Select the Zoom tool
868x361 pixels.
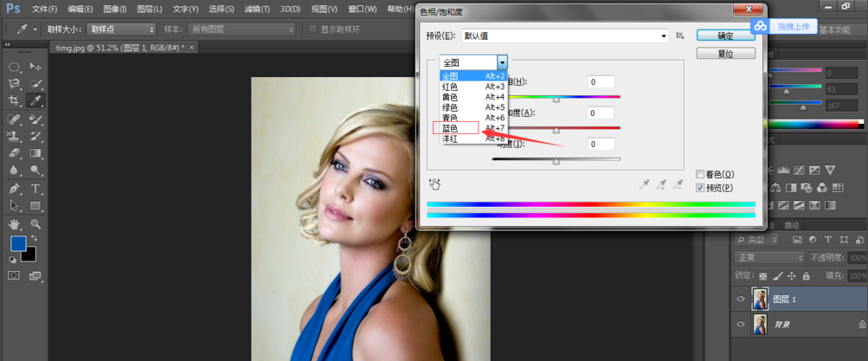pyautogui.click(x=35, y=224)
